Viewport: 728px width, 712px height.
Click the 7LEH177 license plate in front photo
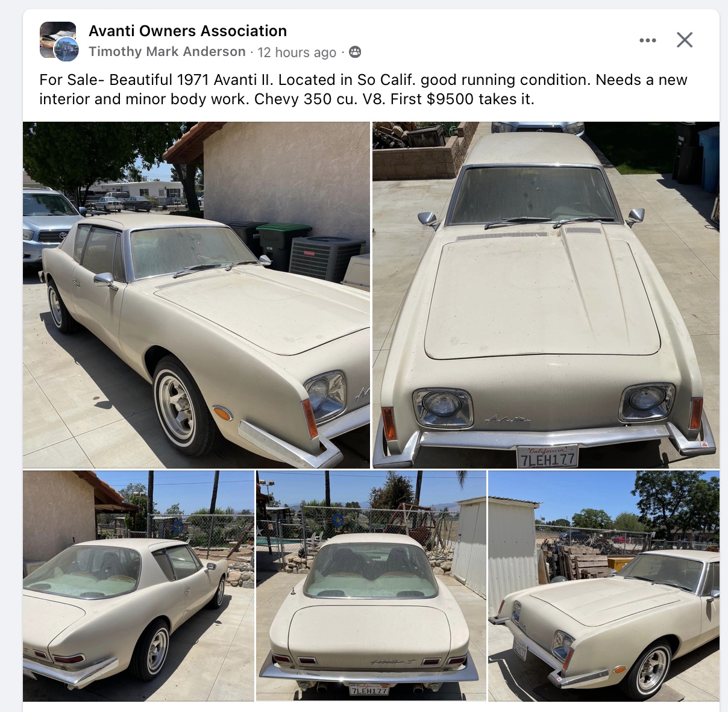(x=547, y=457)
